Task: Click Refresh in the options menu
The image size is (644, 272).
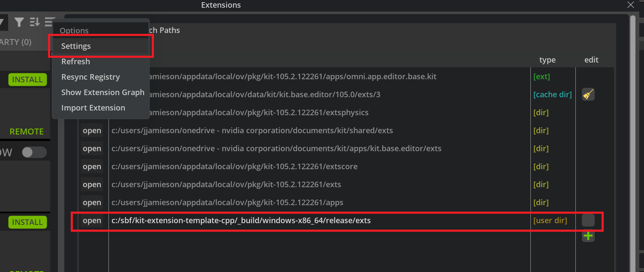Action: tap(75, 61)
